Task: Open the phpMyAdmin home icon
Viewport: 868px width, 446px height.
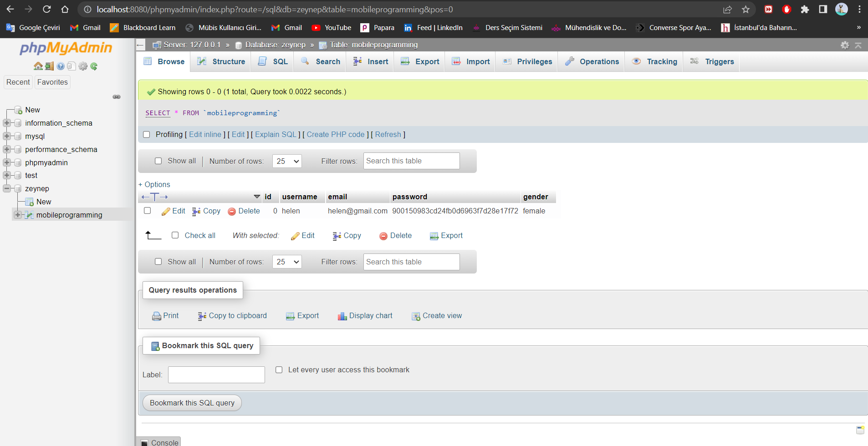Action: (38, 66)
